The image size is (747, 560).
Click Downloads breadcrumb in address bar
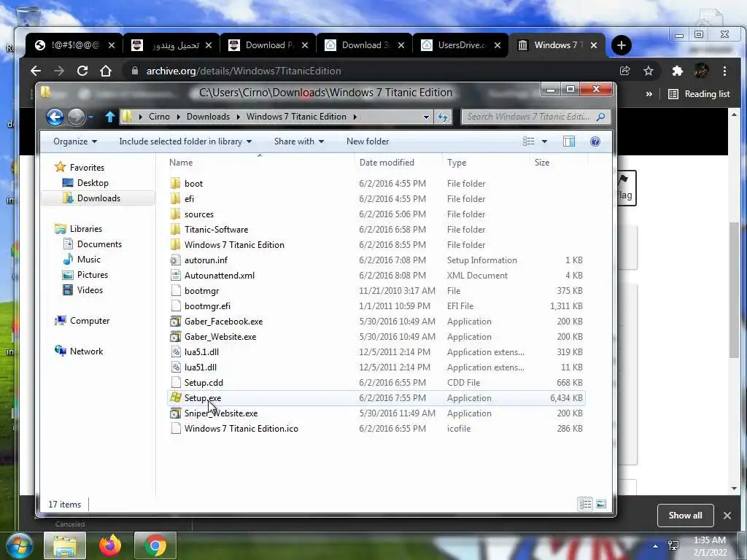[208, 117]
